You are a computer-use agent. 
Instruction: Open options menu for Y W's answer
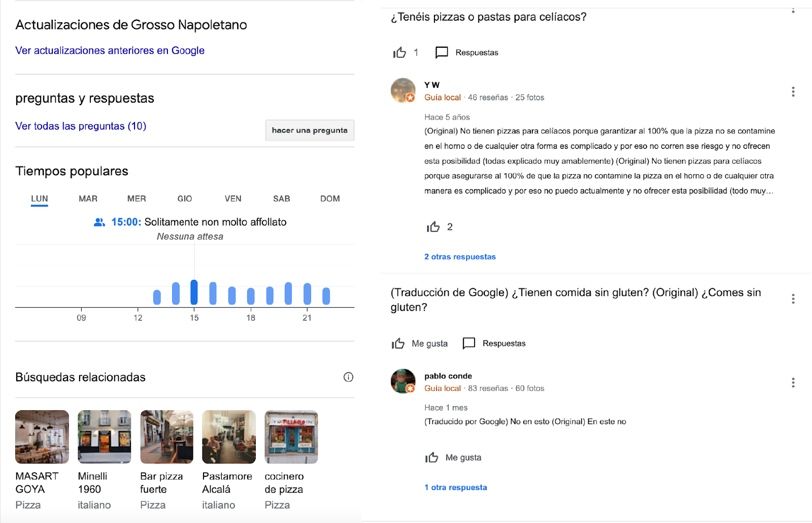(793, 92)
